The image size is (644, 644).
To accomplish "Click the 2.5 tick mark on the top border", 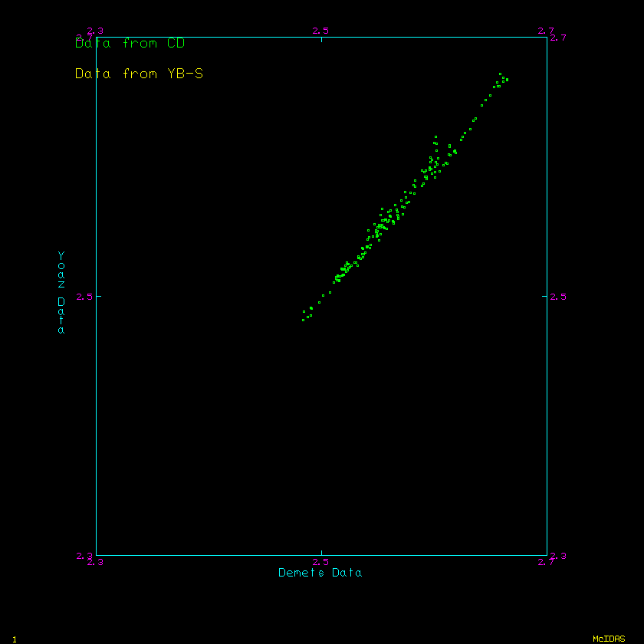I will click(x=321, y=39).
